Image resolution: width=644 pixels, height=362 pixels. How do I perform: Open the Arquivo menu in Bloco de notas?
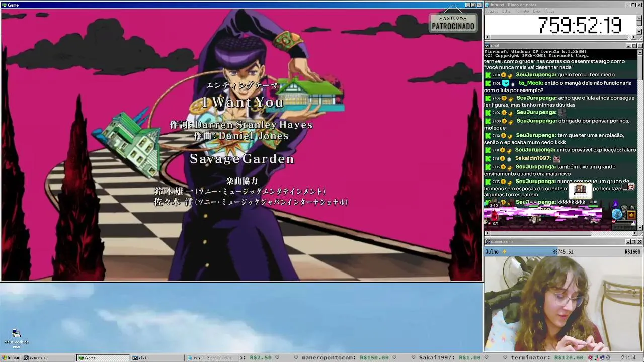492,11
